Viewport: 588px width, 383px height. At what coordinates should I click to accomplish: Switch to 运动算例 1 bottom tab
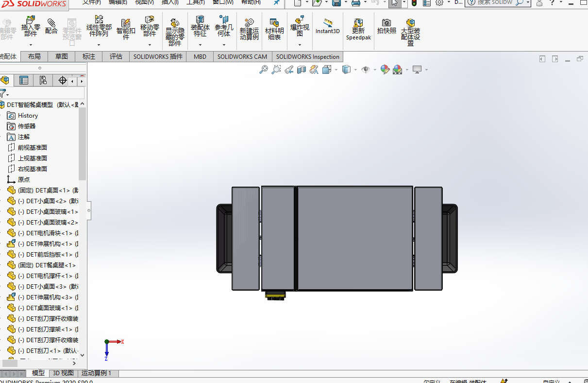click(x=96, y=373)
